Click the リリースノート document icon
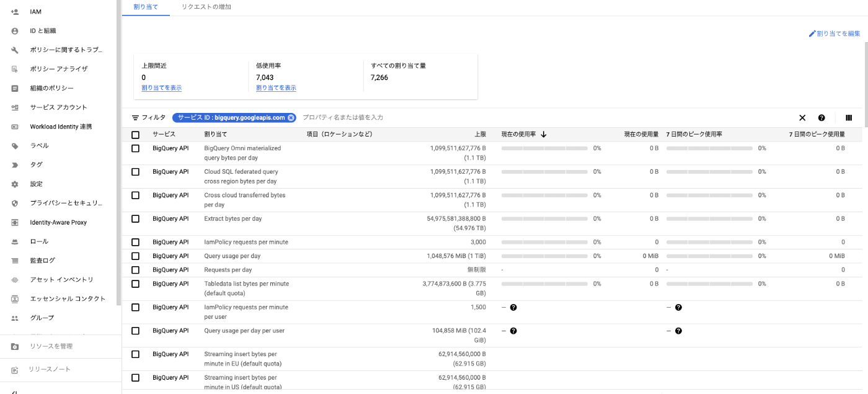Image resolution: width=868 pixels, height=394 pixels. coord(15,370)
